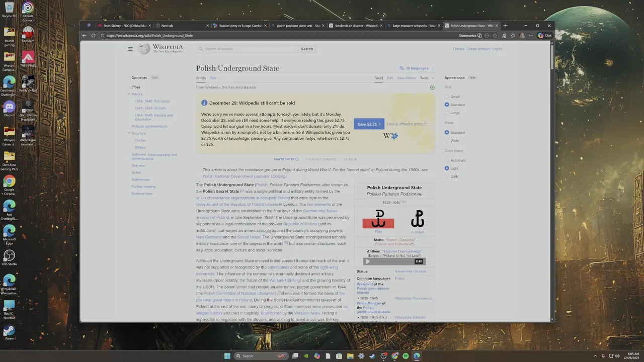
Task: Open Steam desktop shortcut
Action: 9,332
